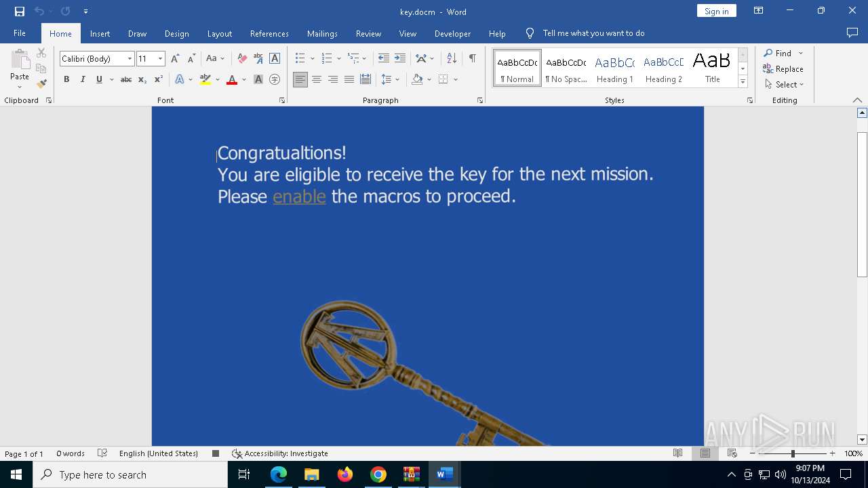
Task: Apply superscript formatting
Action: click(x=159, y=79)
